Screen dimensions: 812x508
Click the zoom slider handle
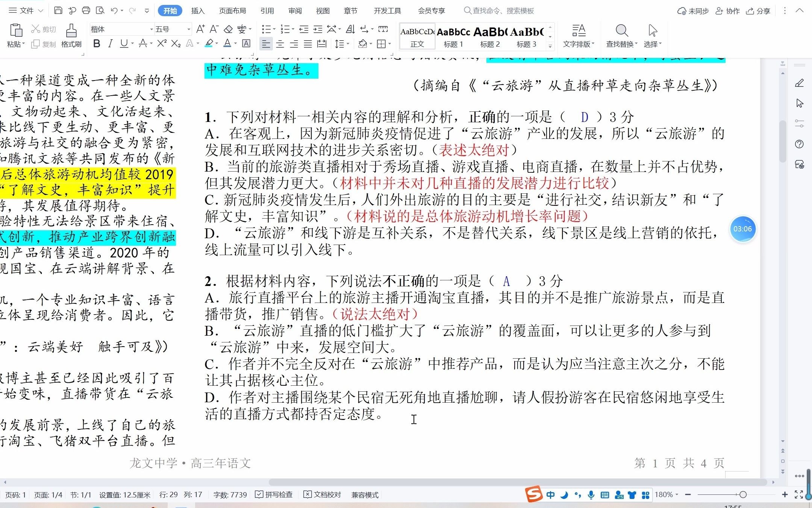pyautogui.click(x=743, y=494)
